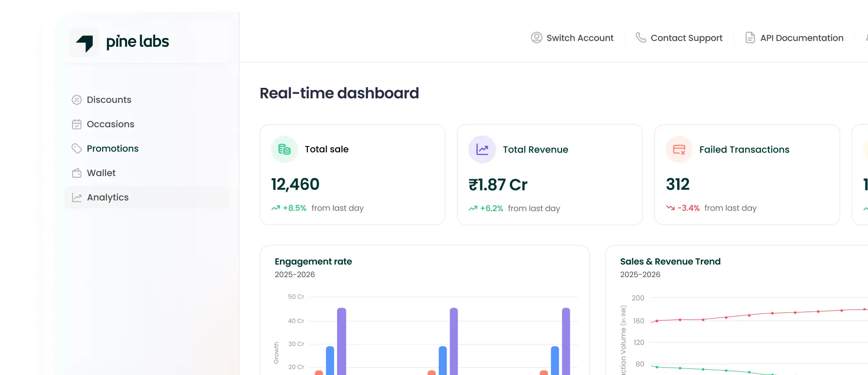Viewport: 868px width, 375px height.
Task: Click the 40 Cr axis label
Action: pos(296,321)
